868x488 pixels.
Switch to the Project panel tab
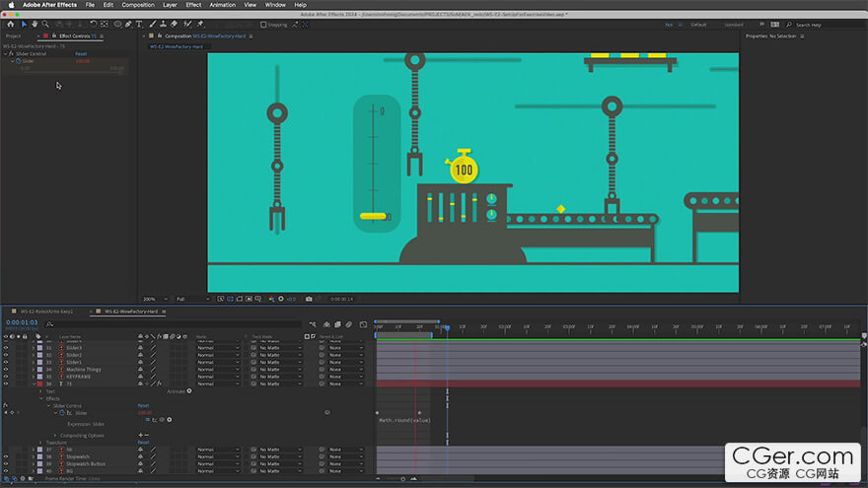[x=14, y=35]
